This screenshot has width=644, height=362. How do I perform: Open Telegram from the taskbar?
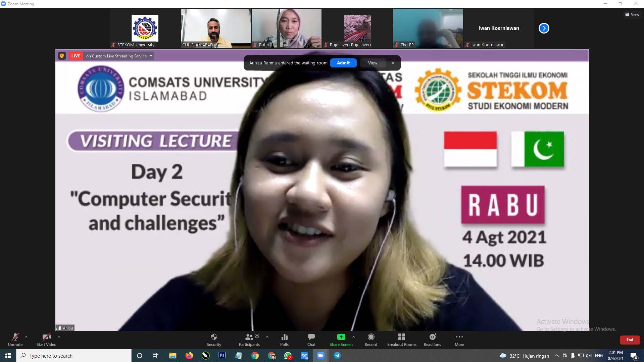click(x=337, y=356)
